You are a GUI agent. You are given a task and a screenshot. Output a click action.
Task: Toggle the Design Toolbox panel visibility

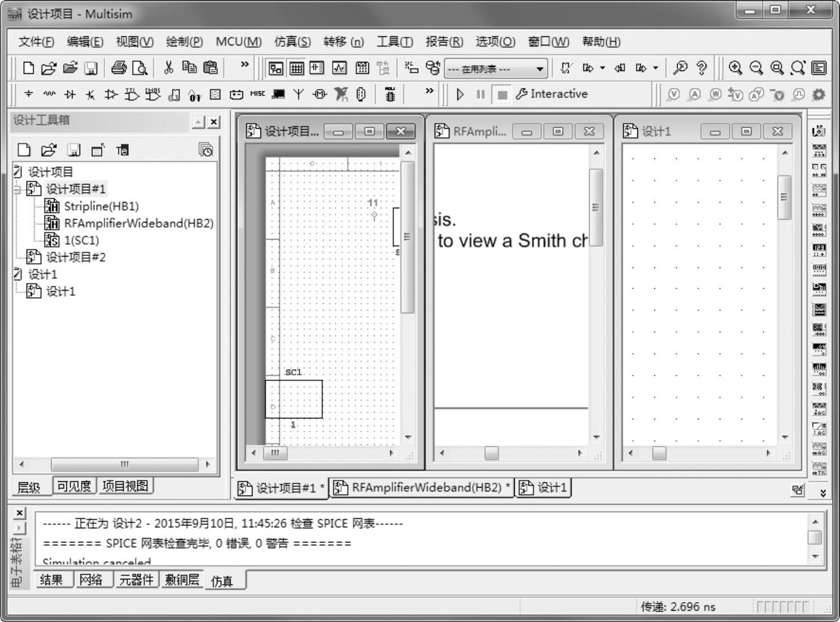(276, 69)
